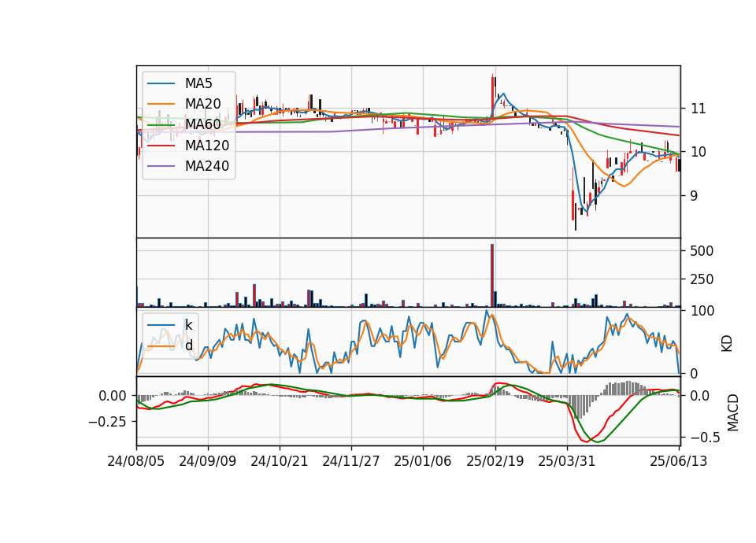756x543 pixels.
Task: Click the volume axis value 250
Action: 702,279
